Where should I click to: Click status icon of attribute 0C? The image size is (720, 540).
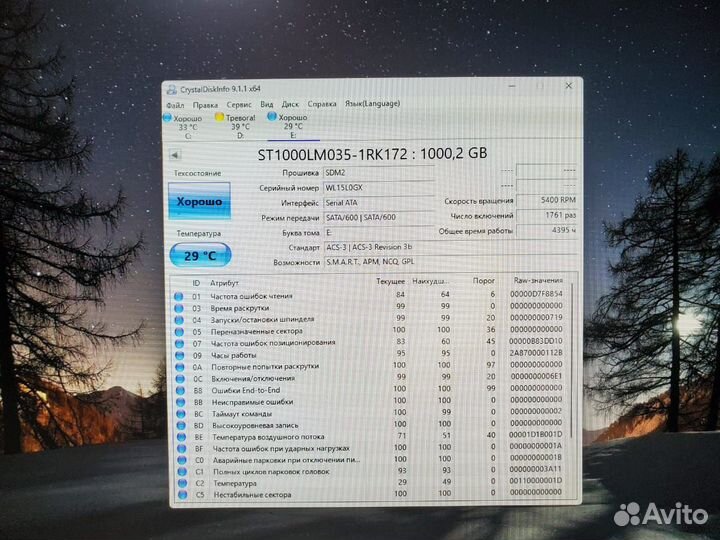point(180,379)
